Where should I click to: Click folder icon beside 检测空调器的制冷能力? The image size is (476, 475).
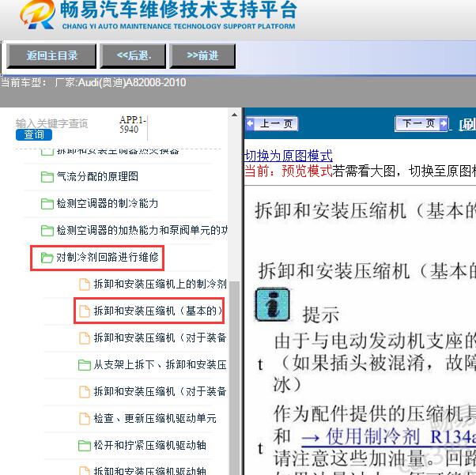click(47, 203)
